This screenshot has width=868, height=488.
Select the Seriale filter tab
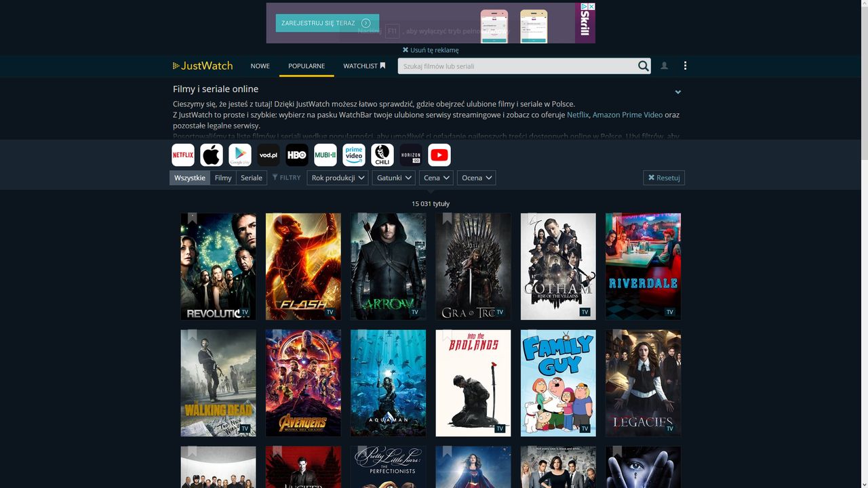[252, 178]
